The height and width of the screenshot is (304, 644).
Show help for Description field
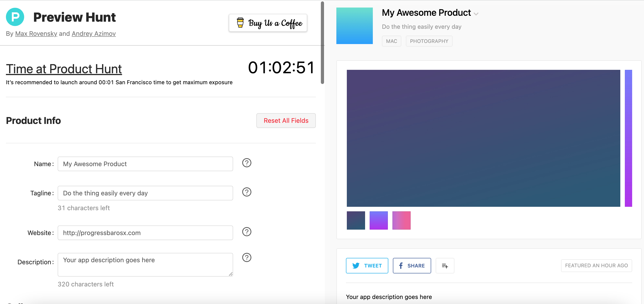coord(247,258)
